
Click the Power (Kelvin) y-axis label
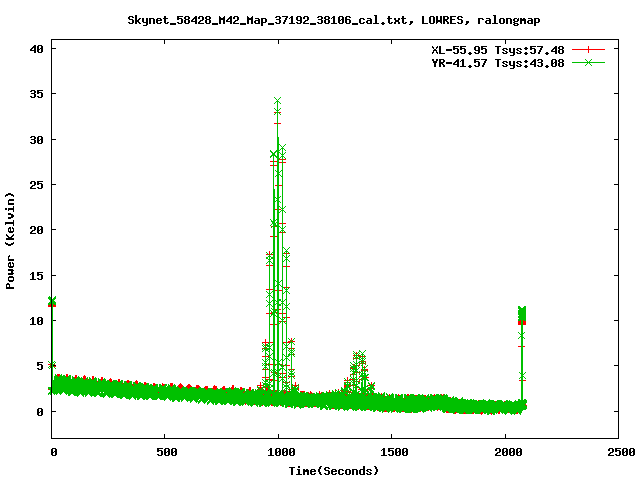pos(10,241)
